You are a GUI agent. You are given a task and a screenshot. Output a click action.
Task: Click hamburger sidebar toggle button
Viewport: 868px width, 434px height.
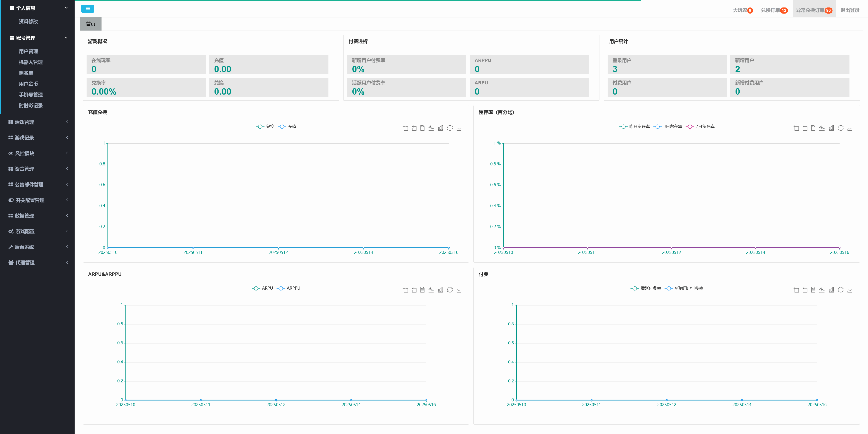[87, 9]
